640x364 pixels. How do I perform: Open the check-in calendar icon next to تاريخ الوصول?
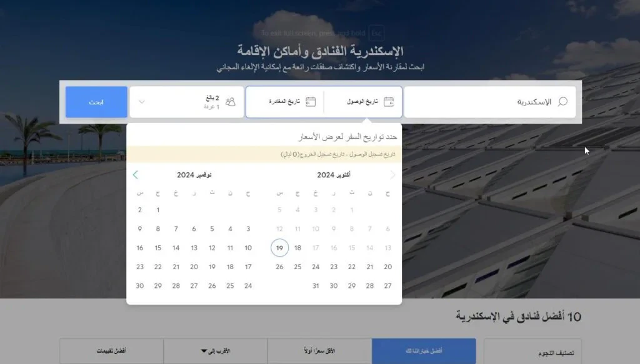[387, 101]
